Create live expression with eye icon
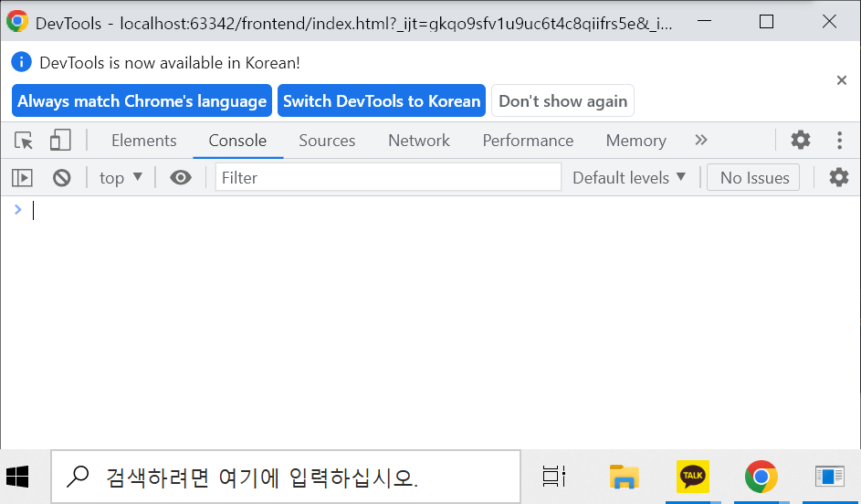This screenshot has height=504, width=861. point(181,177)
